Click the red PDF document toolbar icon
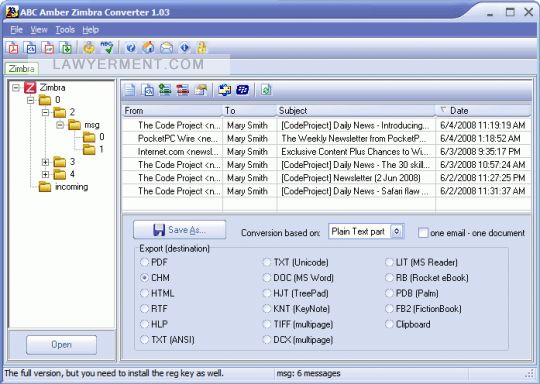Image resolution: width=540 pixels, height=384 pixels. [13, 48]
